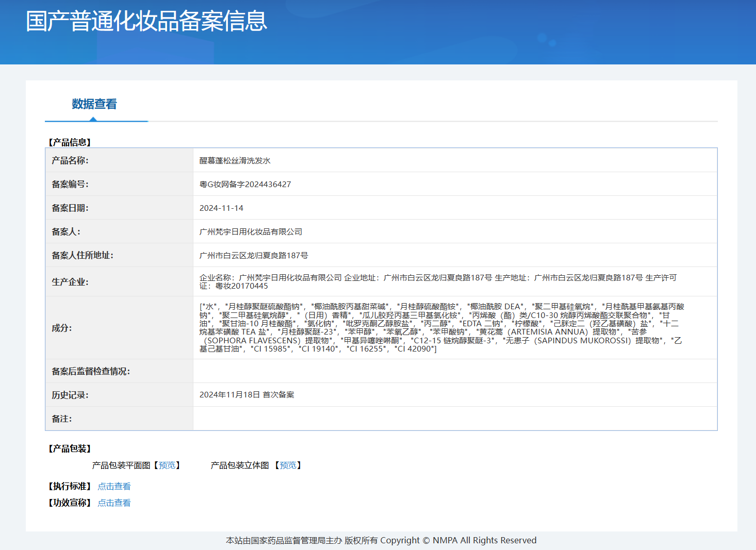Click the NMPA copyright footer text
This screenshot has height=550, width=756.
[381, 540]
